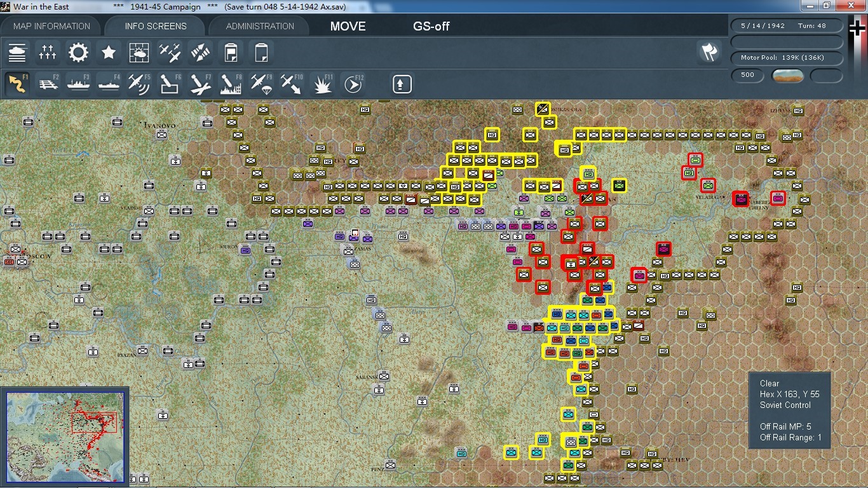The width and height of the screenshot is (868, 488).
Task: Show the weather map cloud icon
Action: click(139, 52)
